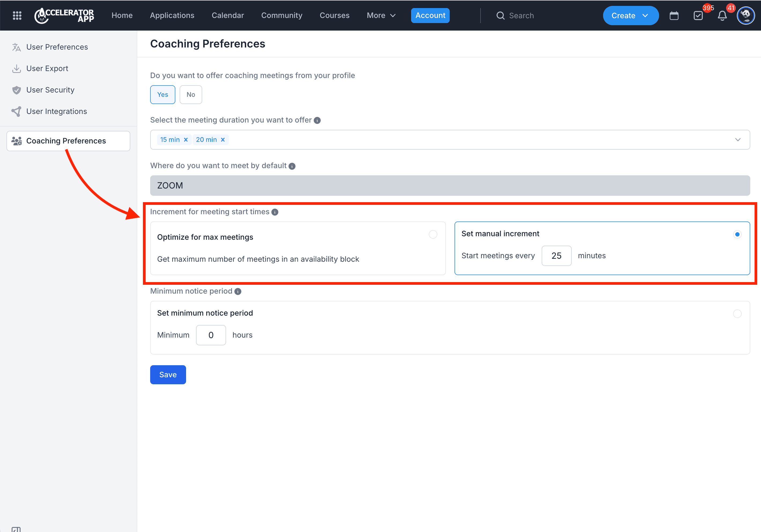Click info icon beside meeting duration label
Screen dimensions: 761x532
(x=317, y=120)
